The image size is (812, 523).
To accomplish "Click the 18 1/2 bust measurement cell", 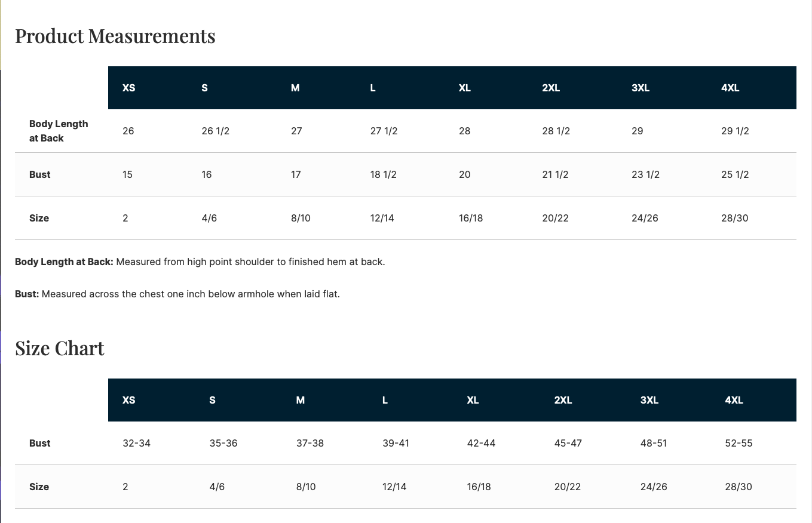I will [x=384, y=174].
